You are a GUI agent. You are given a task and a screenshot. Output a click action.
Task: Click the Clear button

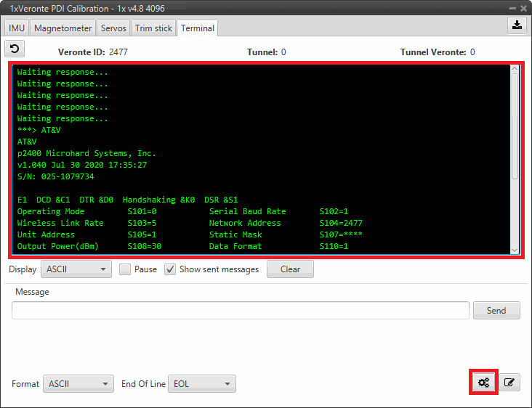tap(290, 269)
